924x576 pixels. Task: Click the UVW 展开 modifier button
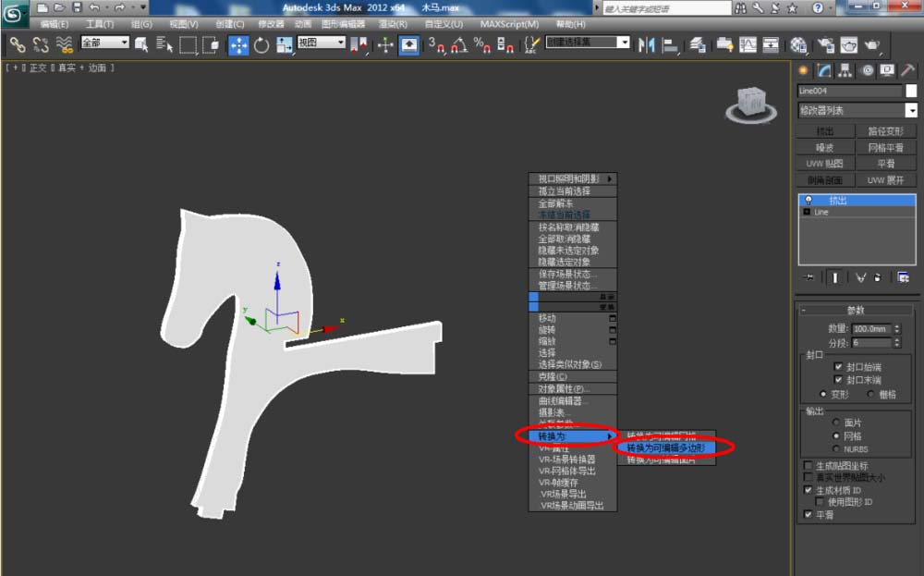(886, 179)
